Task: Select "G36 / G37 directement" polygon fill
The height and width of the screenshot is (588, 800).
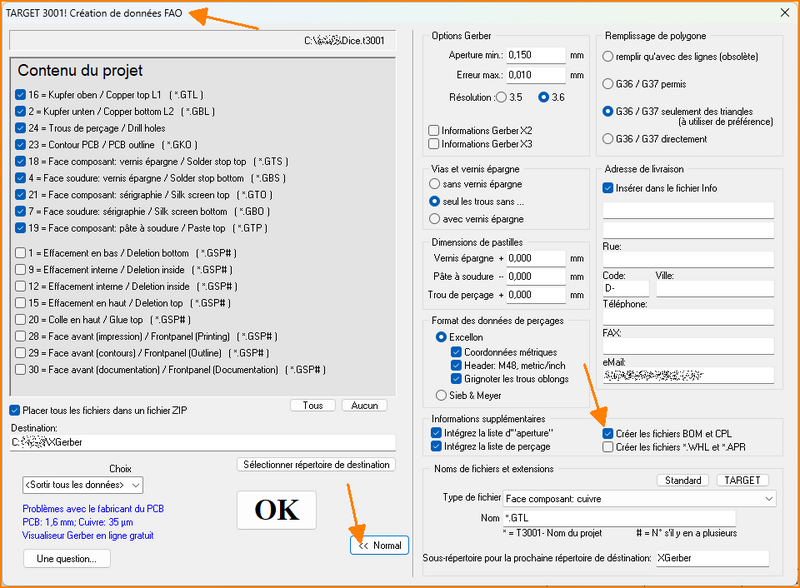Action: pyautogui.click(x=608, y=139)
